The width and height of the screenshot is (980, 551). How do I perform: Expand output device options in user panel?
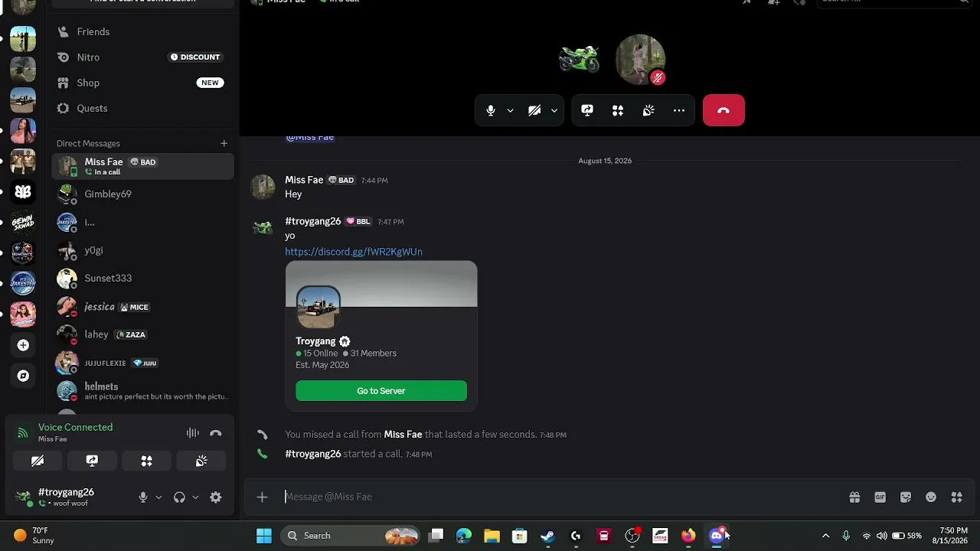tap(195, 497)
